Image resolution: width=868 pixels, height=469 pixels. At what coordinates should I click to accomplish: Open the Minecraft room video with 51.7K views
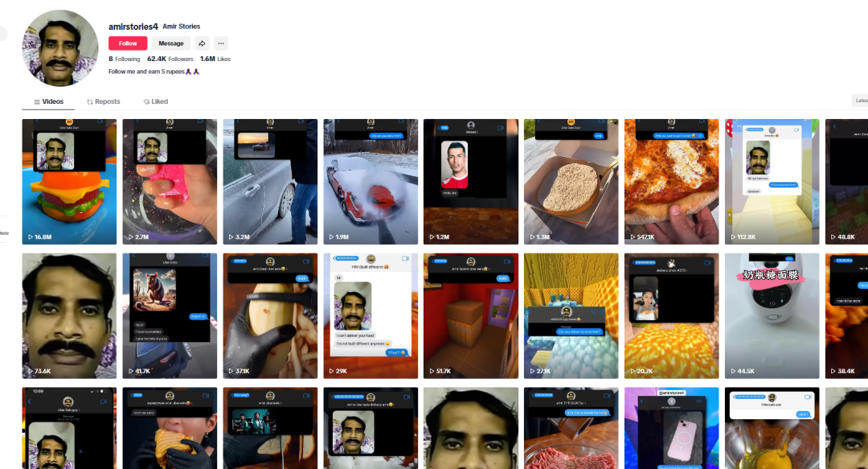pos(471,316)
